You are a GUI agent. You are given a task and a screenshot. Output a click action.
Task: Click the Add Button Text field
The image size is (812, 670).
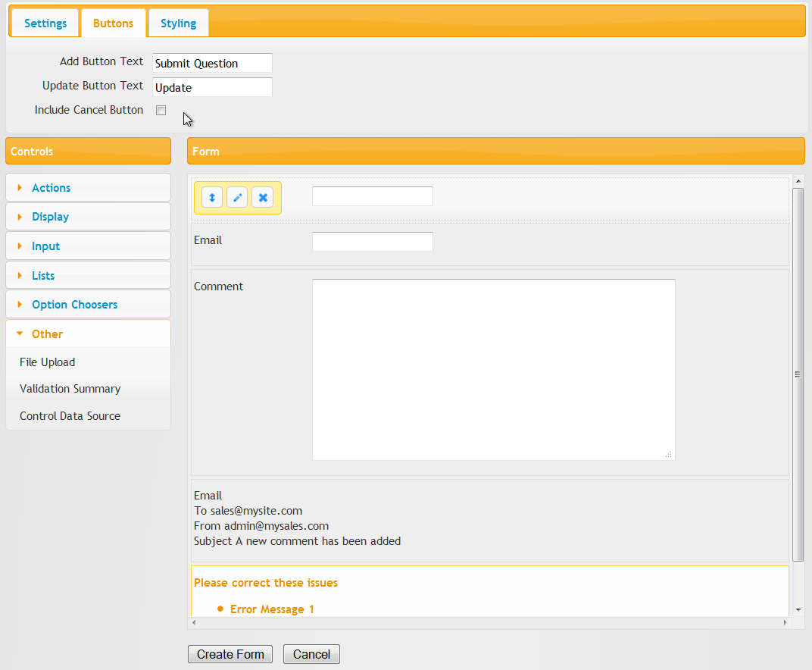212,63
